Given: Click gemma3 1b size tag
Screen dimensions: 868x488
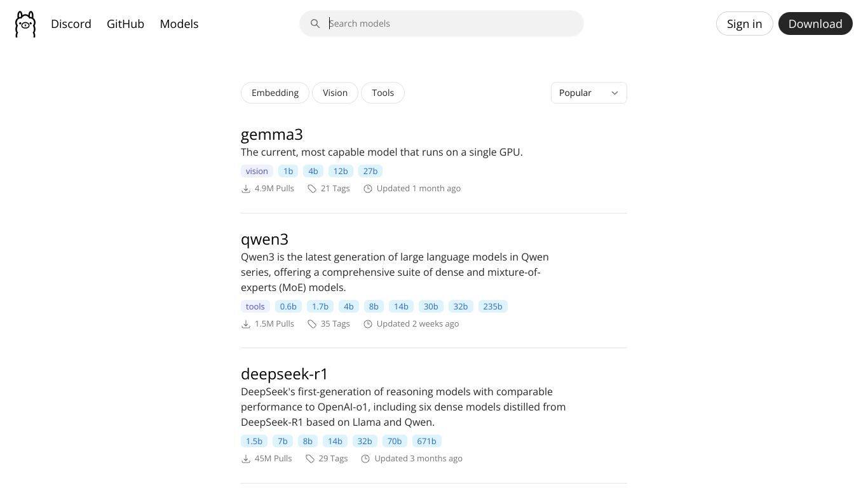Looking at the screenshot, I should click(288, 171).
